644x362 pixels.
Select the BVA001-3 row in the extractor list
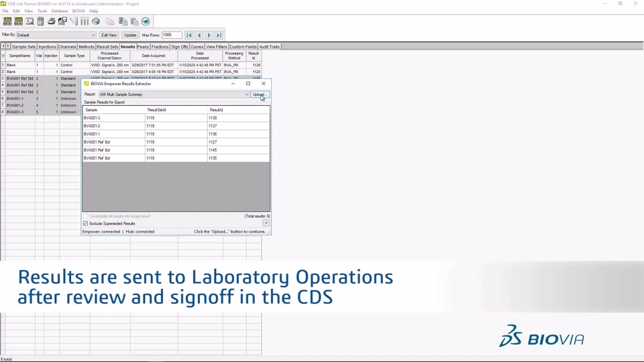(x=176, y=118)
